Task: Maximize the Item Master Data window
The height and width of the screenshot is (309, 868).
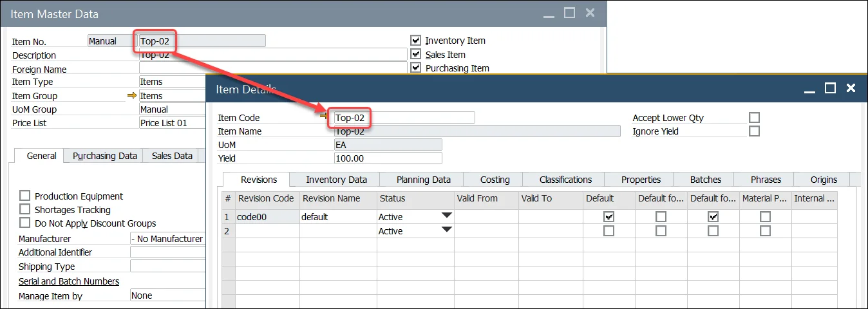Action: (x=569, y=13)
